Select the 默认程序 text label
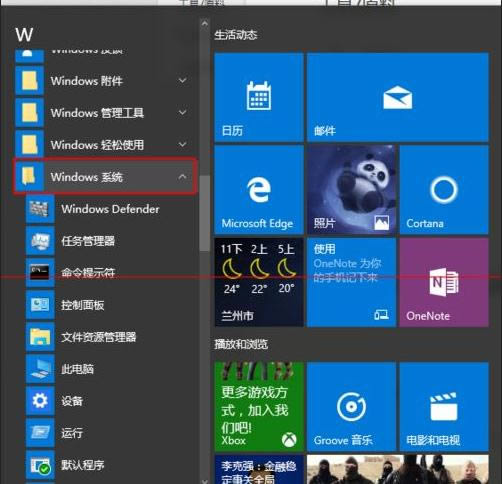This screenshot has width=502, height=484. pyautogui.click(x=83, y=465)
